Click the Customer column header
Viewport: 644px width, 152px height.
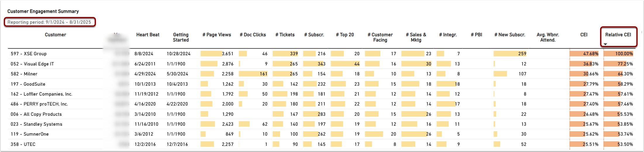point(55,35)
